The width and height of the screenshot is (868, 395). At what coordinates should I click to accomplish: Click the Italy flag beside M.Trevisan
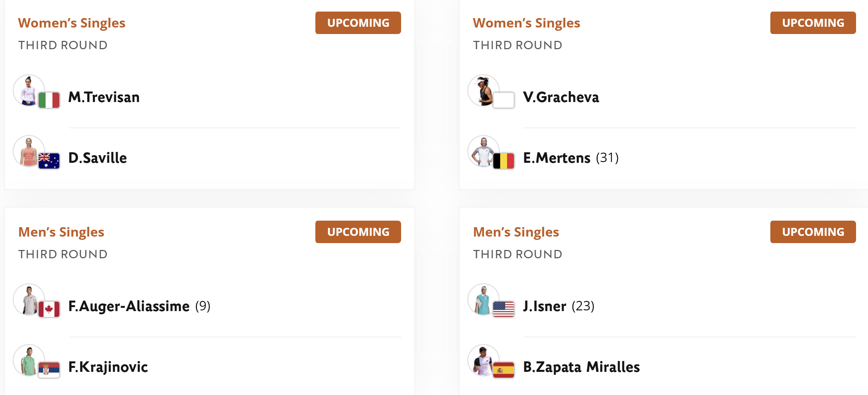pos(49,100)
